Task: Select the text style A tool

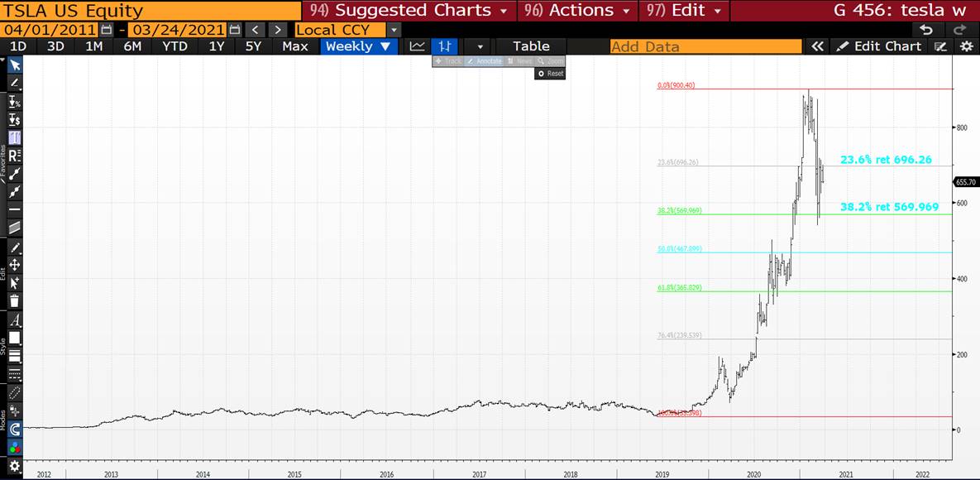Action: [x=15, y=320]
